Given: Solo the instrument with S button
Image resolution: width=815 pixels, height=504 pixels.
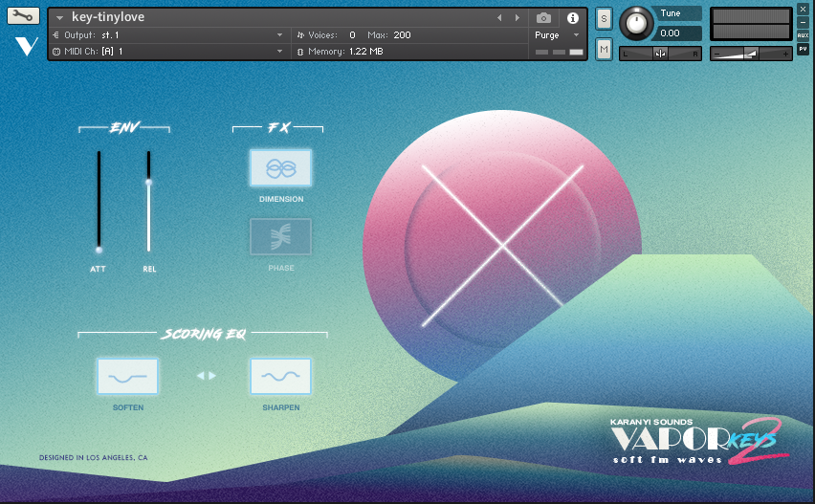Looking at the screenshot, I should 604,19.
